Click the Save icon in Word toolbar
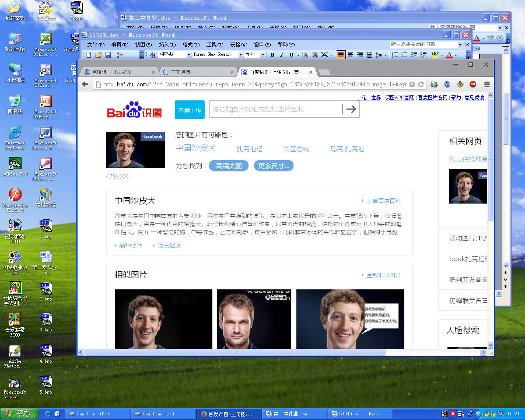Image resolution: width=525 pixels, height=420 pixels. point(108,55)
